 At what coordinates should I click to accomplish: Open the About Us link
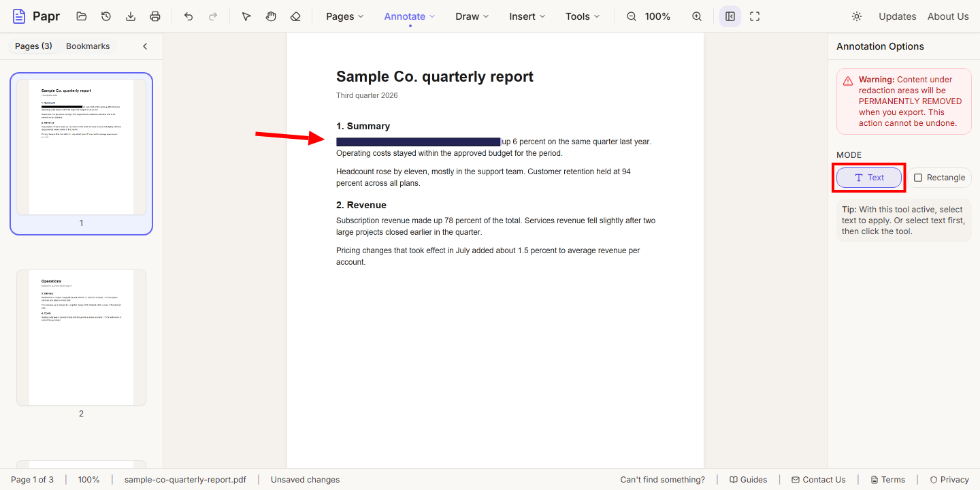pyautogui.click(x=948, y=16)
